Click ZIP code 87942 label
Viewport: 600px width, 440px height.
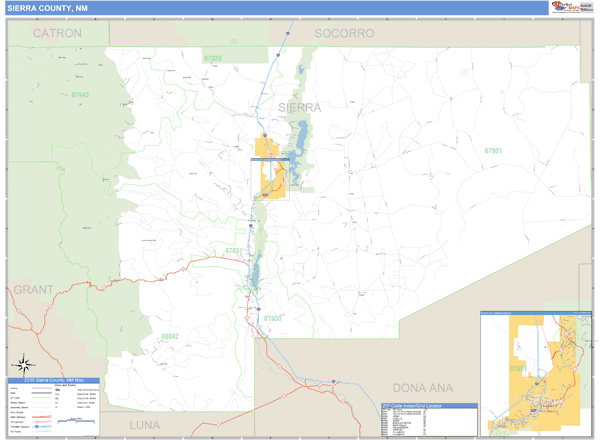click(x=169, y=337)
